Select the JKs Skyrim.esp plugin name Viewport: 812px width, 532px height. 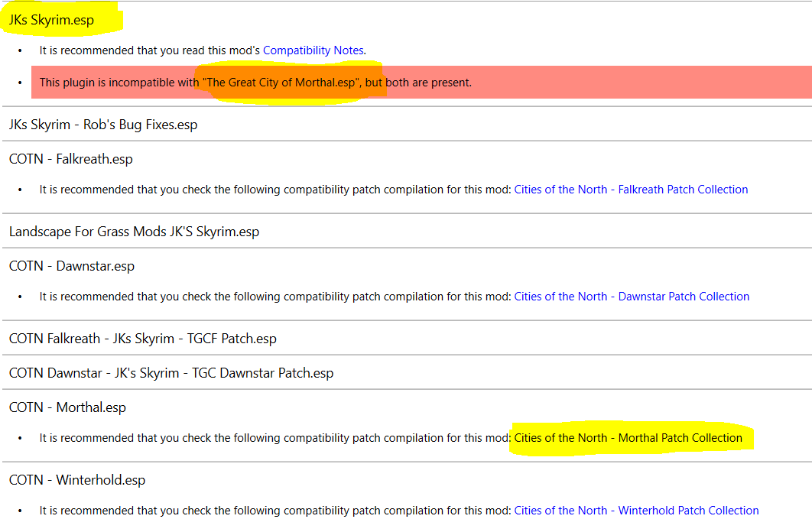coord(52,20)
